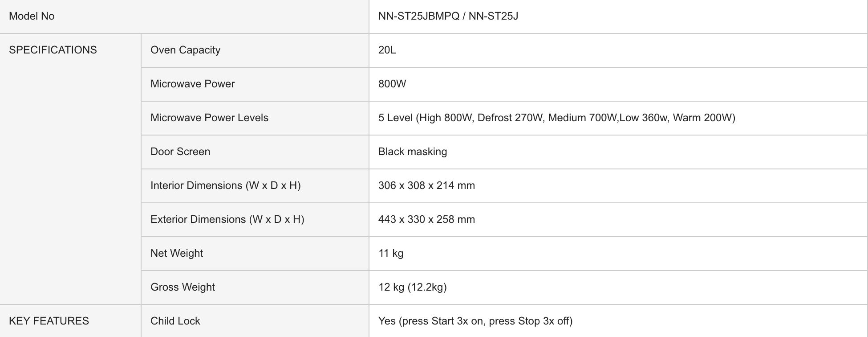Screen dimensions: 868x337
Task: Select the "5 Level" power levels description
Action: tap(556, 118)
